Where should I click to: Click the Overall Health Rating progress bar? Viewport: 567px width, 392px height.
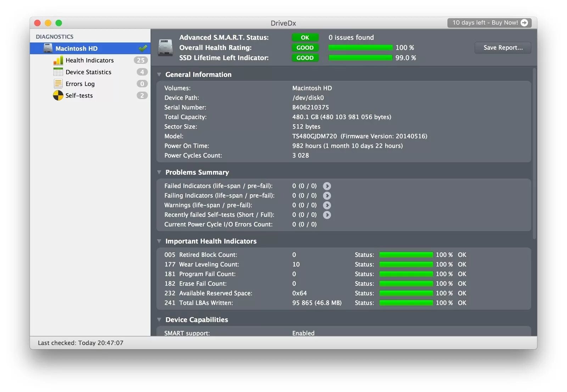click(x=360, y=47)
